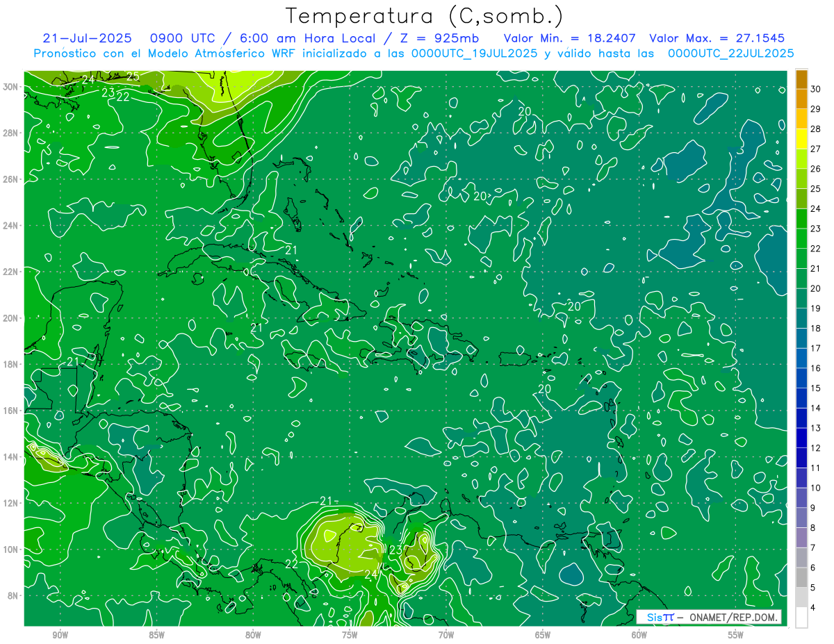The height and width of the screenshot is (644, 834).
Task: Click the '8N' latitude axis label
Action: 13,596
